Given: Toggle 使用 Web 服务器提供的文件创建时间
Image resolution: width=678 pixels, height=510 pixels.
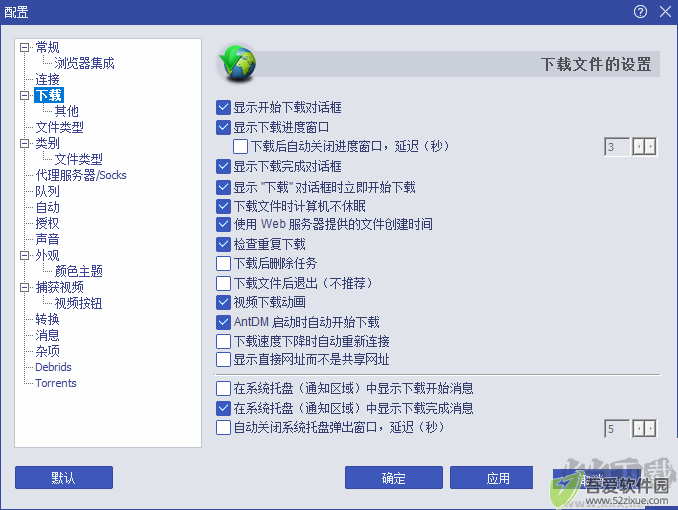Looking at the screenshot, I should pos(223,224).
